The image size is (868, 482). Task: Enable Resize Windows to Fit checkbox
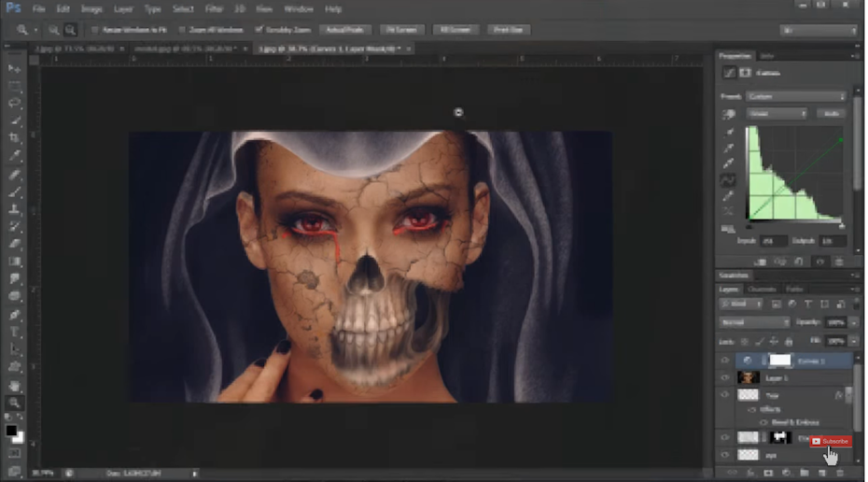click(x=94, y=30)
